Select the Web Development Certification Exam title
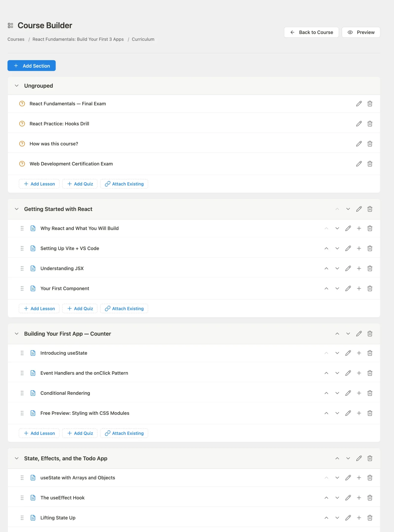The image size is (394, 532). coord(71,164)
